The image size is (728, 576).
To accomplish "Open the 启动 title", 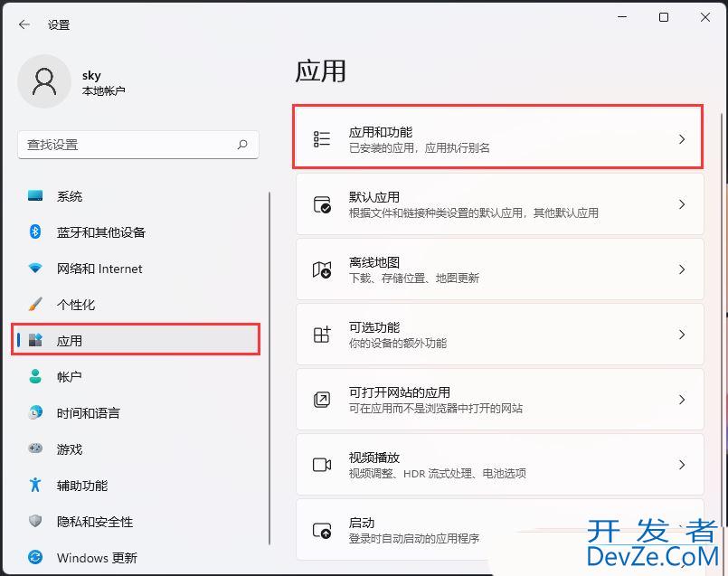I will click(361, 523).
